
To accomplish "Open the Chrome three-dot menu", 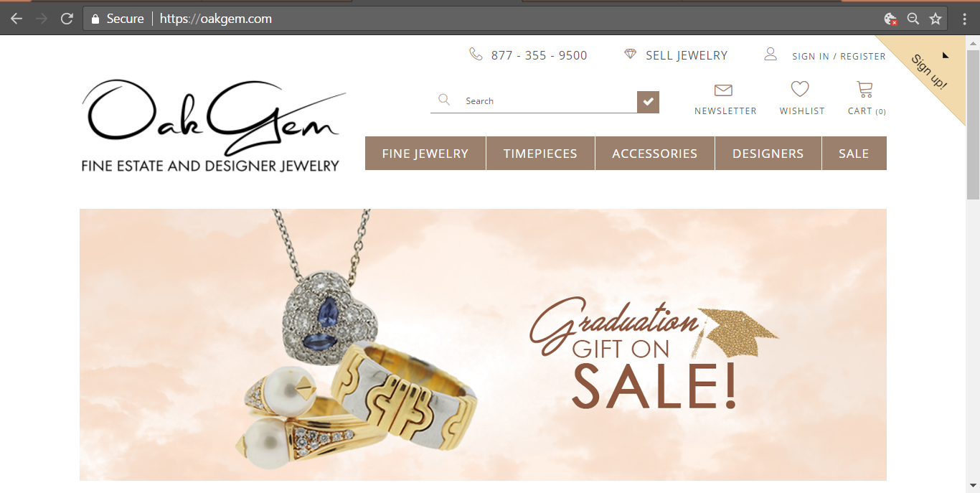I will click(965, 19).
